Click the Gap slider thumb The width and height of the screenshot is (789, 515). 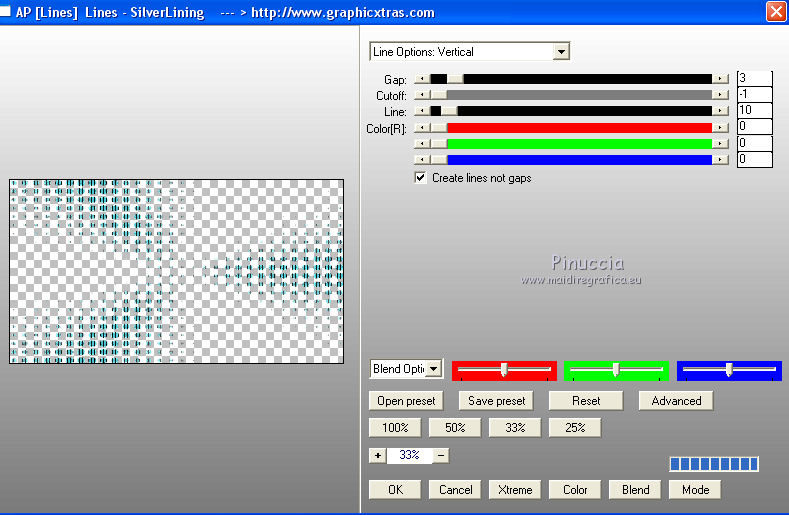455,79
